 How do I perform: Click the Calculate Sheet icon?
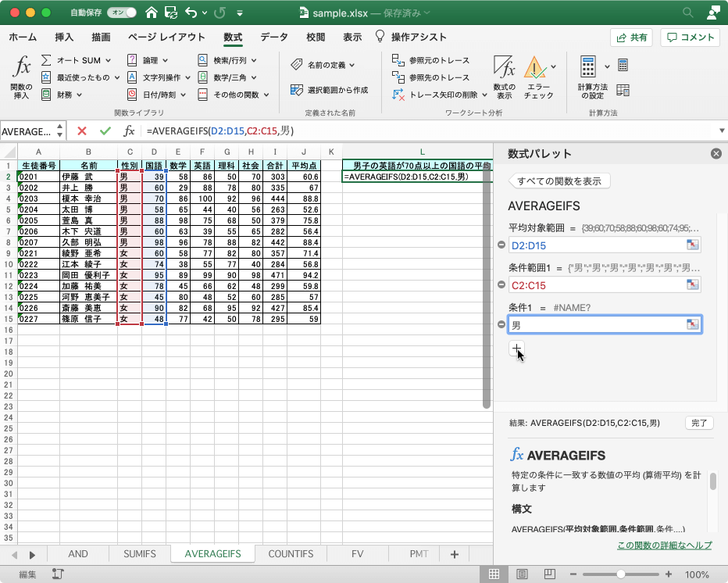pyautogui.click(x=623, y=90)
